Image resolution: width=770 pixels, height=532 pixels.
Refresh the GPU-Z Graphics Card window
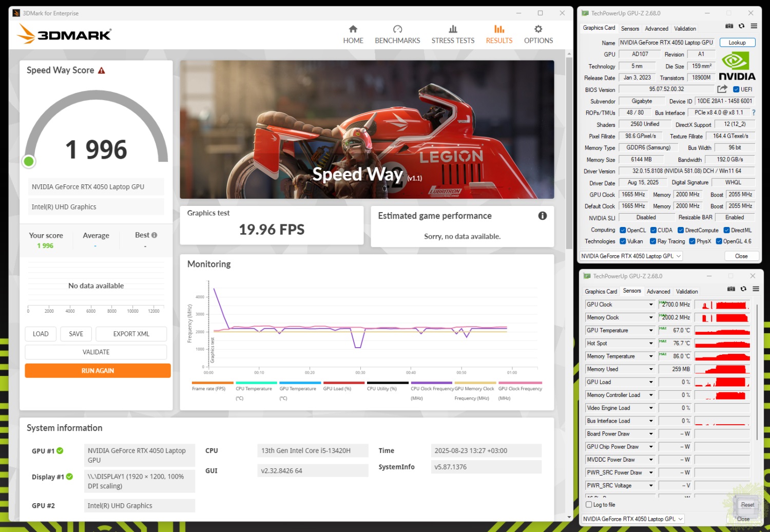(x=741, y=26)
